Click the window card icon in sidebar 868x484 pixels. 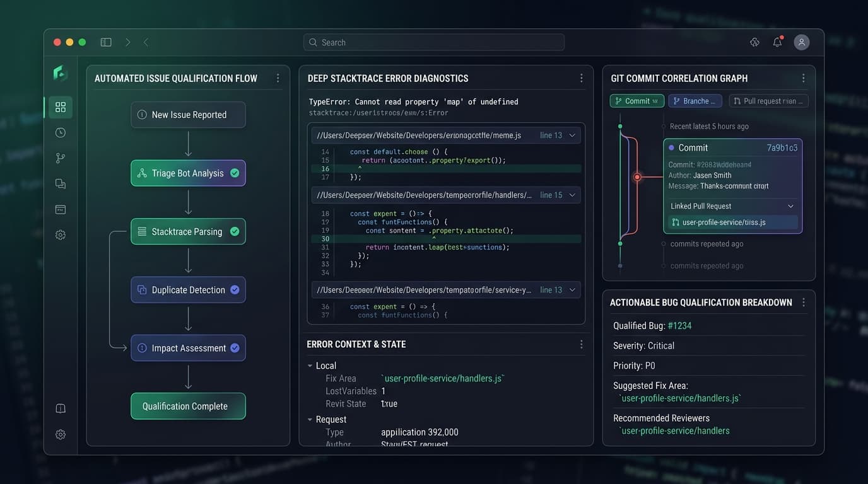pyautogui.click(x=61, y=209)
